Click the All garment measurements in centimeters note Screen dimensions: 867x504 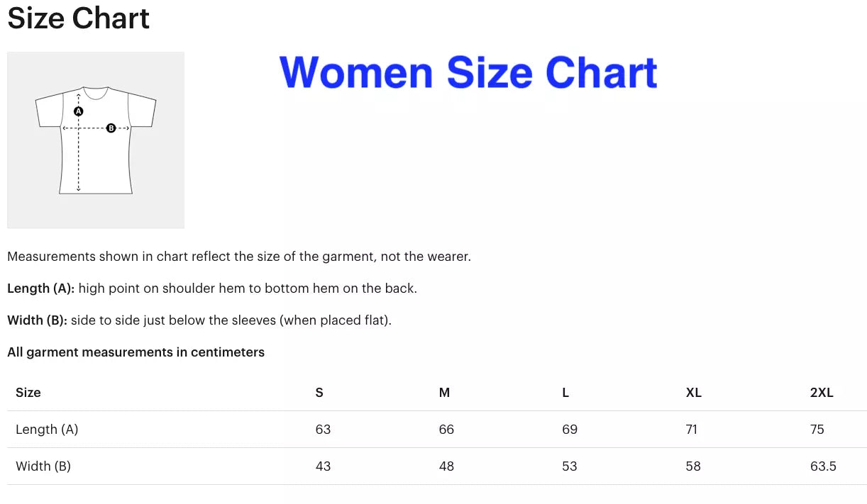[x=136, y=352]
